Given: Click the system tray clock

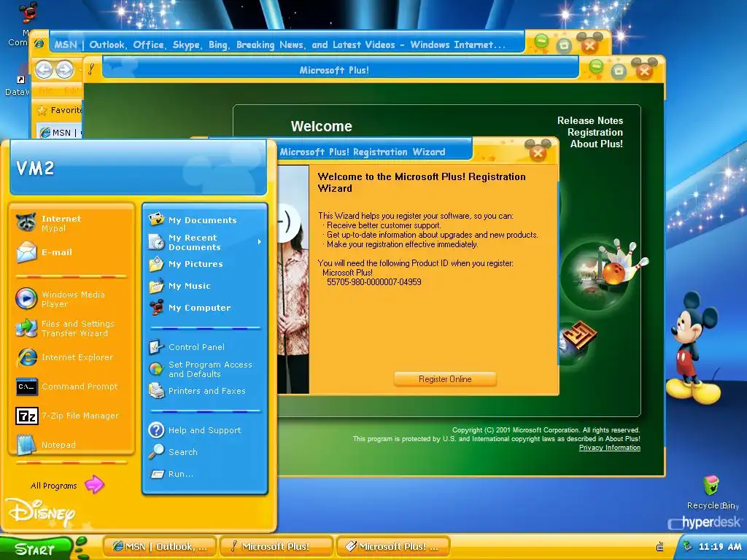Looking at the screenshot, I should click(x=719, y=547).
